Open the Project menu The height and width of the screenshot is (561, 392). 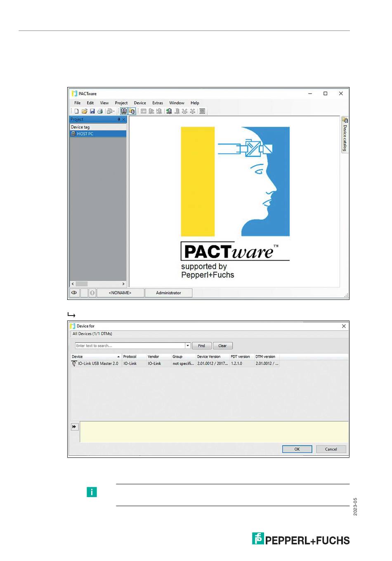click(x=121, y=103)
